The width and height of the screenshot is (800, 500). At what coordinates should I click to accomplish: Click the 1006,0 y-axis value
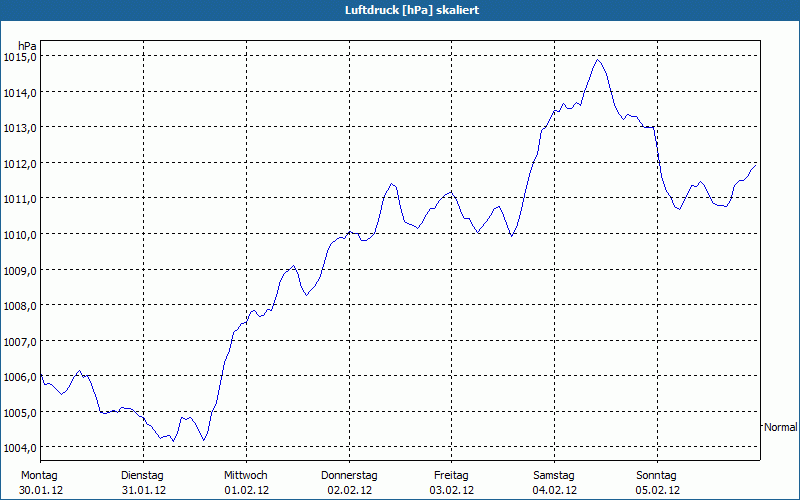pos(19,377)
